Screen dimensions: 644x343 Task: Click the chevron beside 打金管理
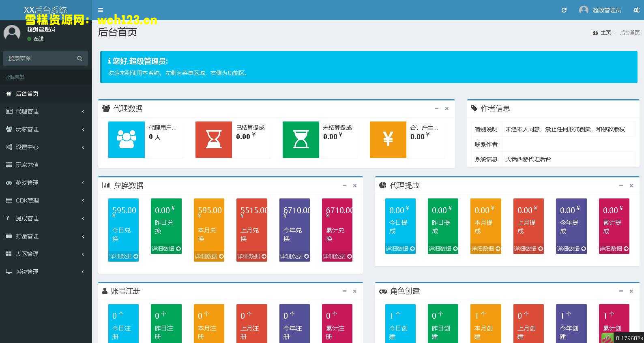83,236
